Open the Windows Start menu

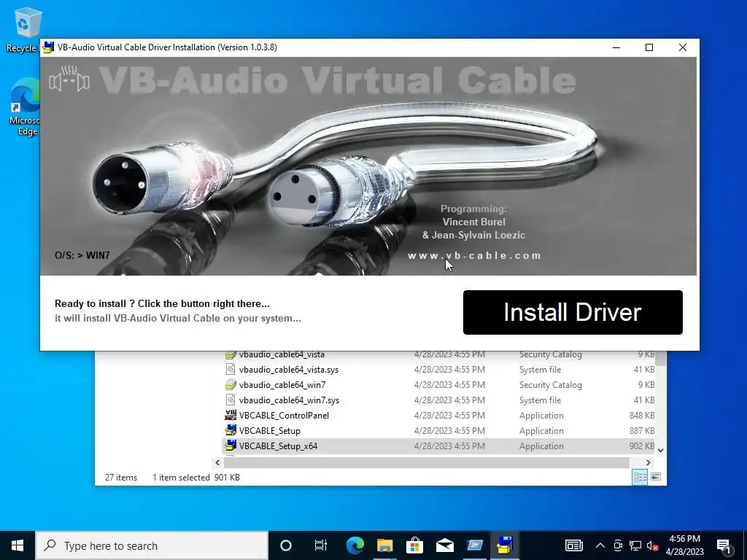[18, 545]
